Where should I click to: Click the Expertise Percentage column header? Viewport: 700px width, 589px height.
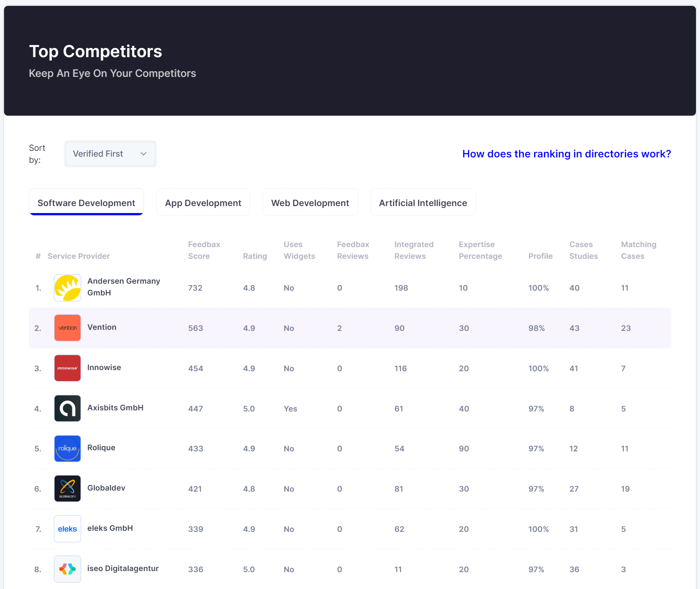point(480,250)
